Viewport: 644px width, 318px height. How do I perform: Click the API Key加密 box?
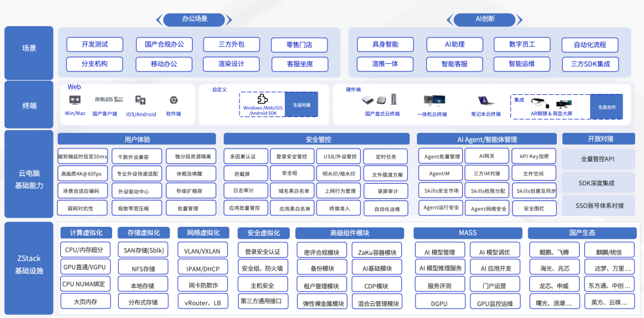[x=534, y=156]
